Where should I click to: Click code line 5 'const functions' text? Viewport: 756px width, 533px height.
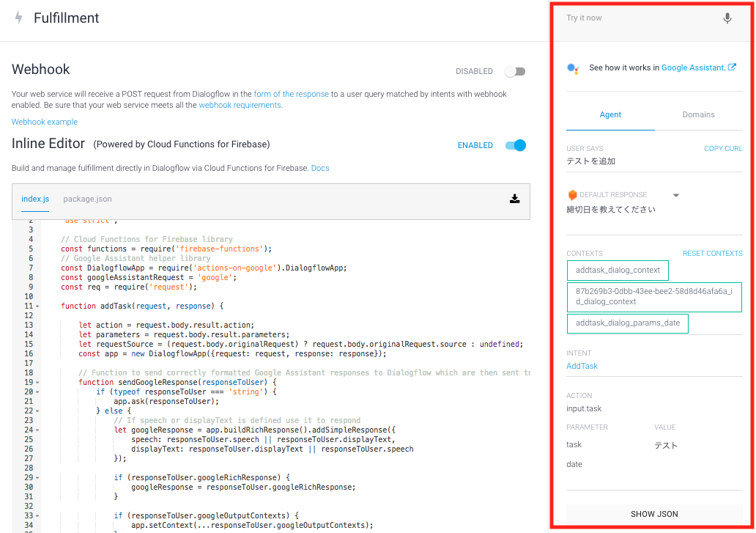166,249
